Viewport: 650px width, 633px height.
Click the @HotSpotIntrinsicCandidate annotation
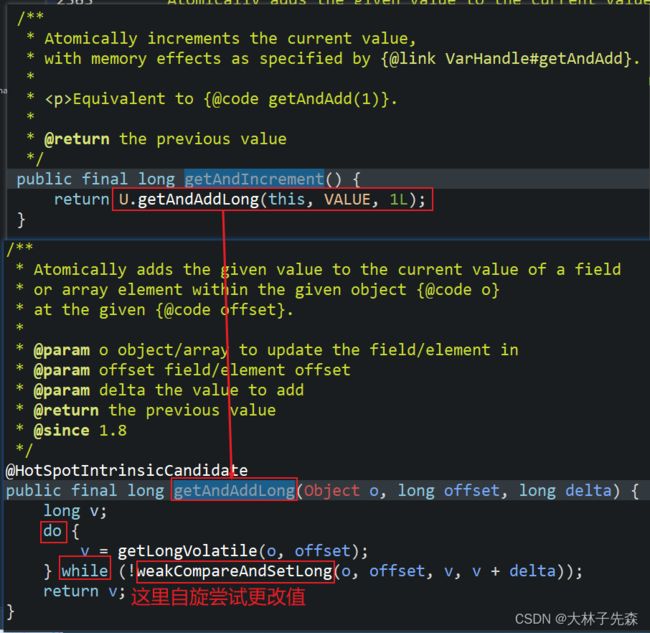[126, 471]
